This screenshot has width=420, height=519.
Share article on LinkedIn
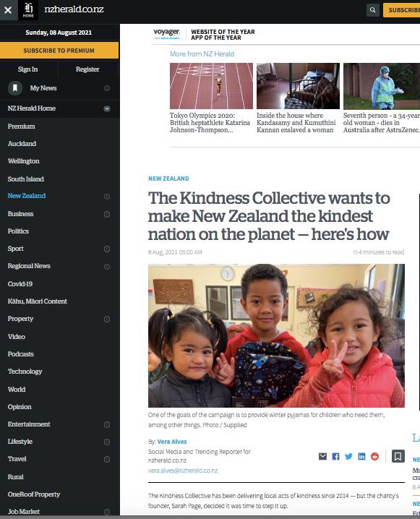(x=361, y=456)
